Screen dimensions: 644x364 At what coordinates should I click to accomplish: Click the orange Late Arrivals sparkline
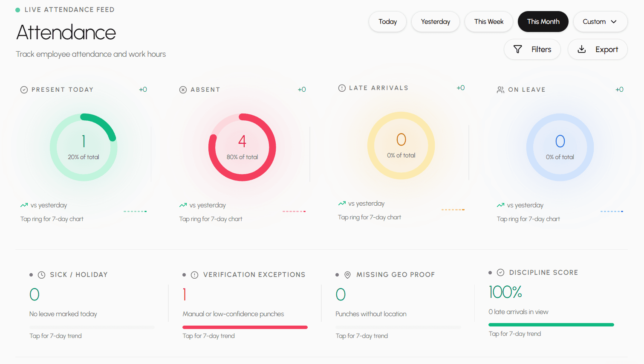[x=453, y=210]
